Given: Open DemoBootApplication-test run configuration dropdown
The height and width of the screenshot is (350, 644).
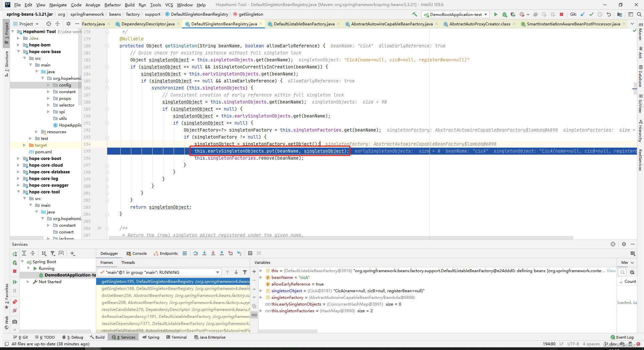Looking at the screenshot, I should (456, 14).
